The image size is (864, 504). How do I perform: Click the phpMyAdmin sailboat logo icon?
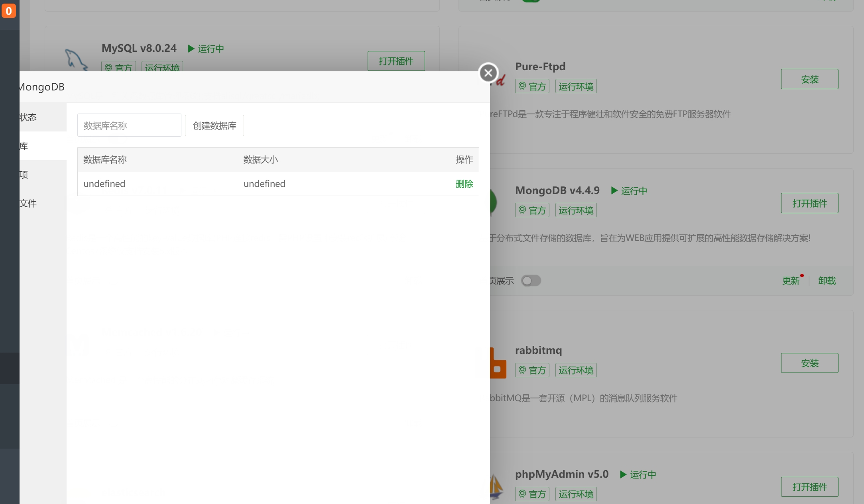(x=496, y=486)
